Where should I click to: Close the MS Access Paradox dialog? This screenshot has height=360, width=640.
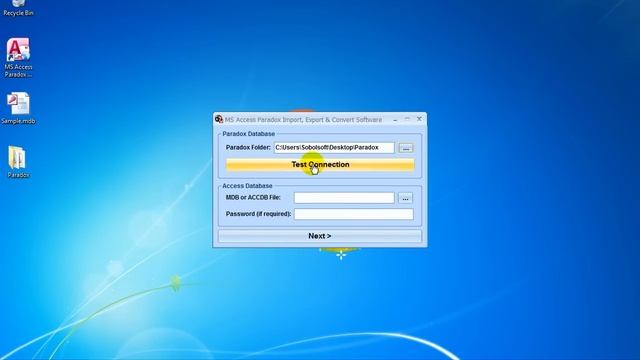(419, 119)
